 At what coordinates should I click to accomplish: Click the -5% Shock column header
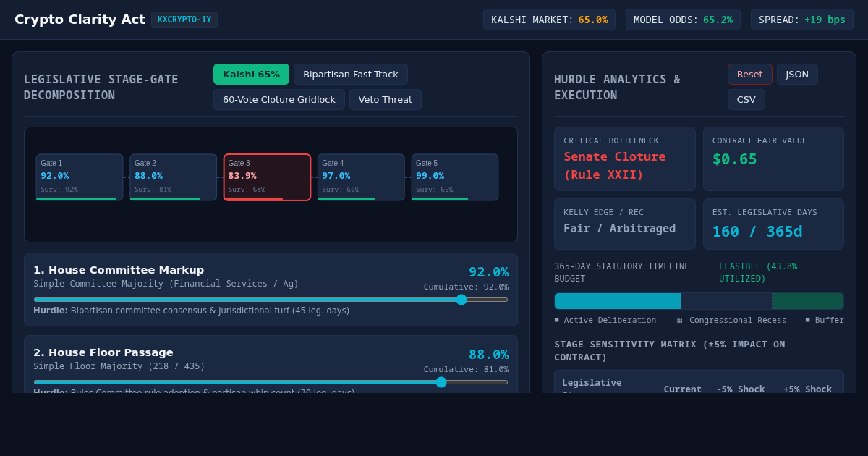[x=741, y=389]
